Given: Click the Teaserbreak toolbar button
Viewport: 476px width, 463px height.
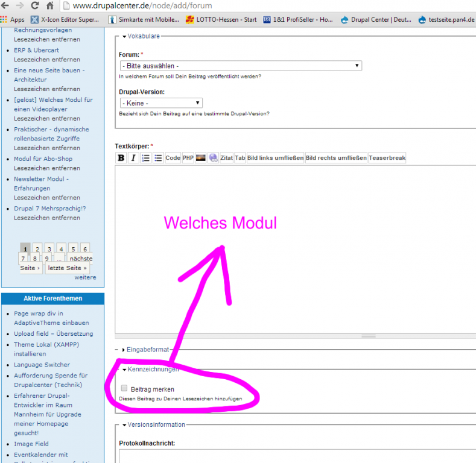Looking at the screenshot, I should point(387,158).
